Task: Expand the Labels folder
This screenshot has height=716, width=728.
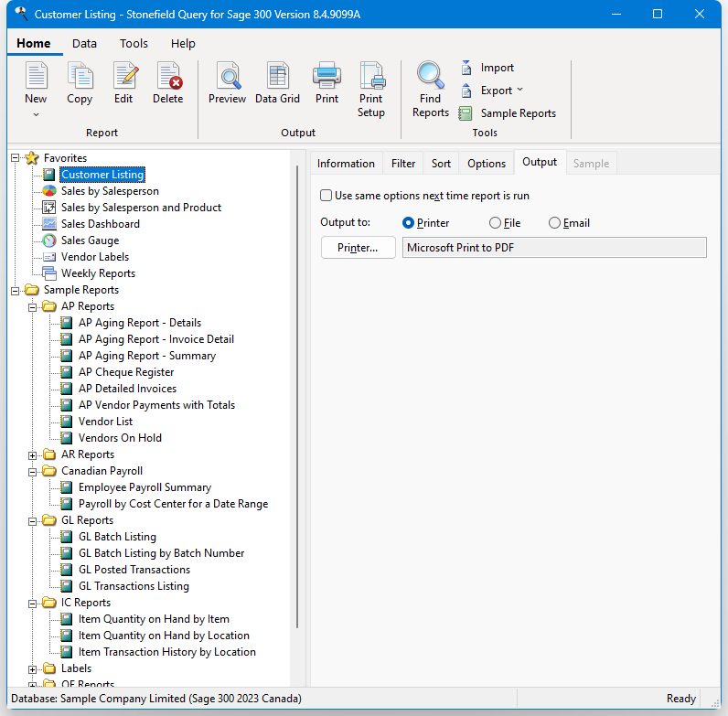Action: click(33, 669)
